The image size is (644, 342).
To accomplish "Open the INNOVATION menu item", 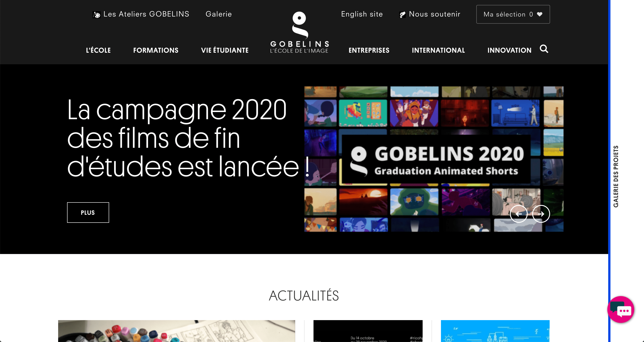I will click(509, 50).
